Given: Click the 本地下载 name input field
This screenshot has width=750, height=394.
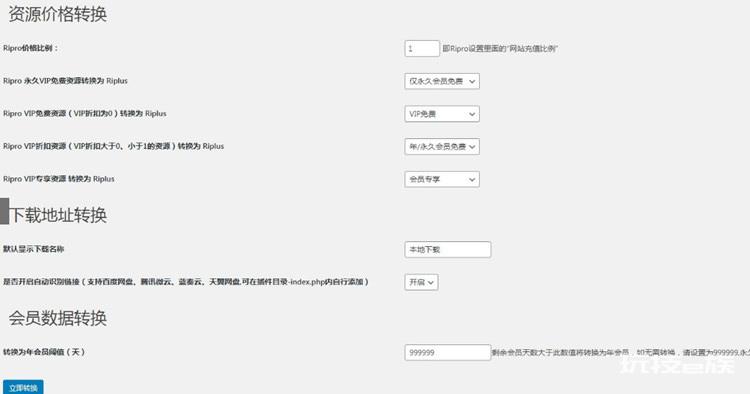Looking at the screenshot, I should click(448, 250).
